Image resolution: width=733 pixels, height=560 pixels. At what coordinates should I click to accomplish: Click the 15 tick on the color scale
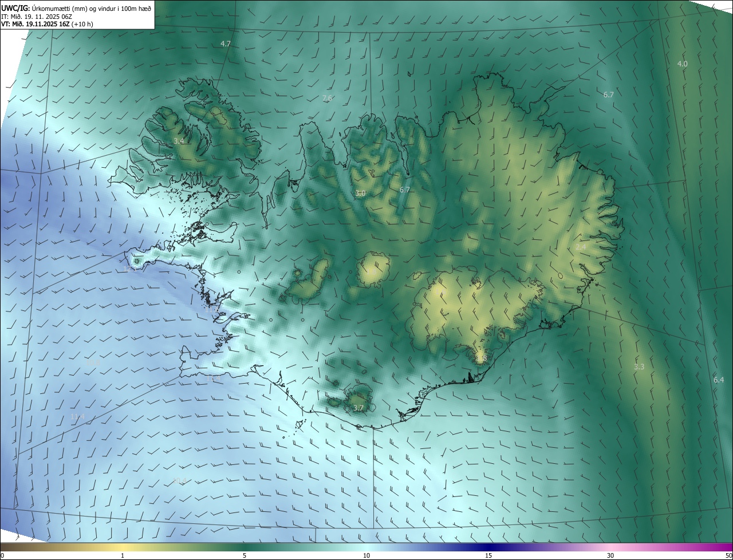[488, 555]
